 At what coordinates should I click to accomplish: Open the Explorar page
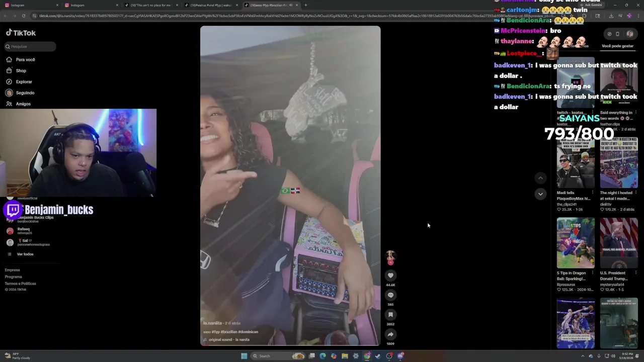19,81
